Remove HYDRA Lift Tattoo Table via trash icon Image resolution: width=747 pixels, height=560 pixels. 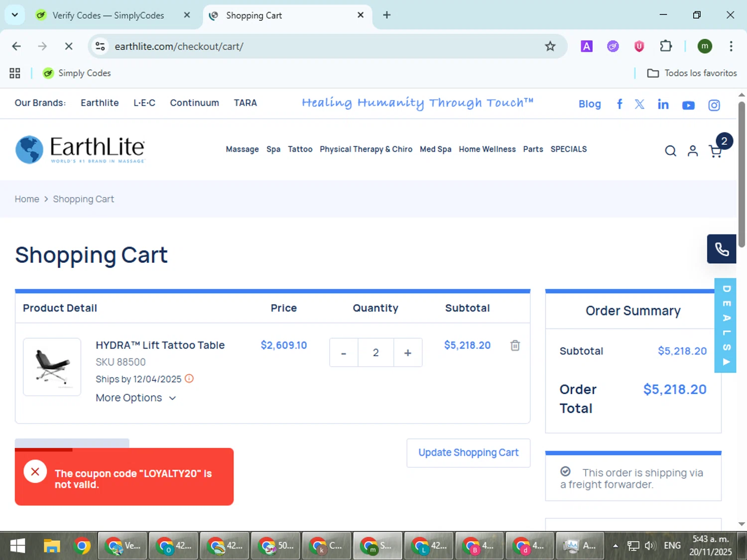515,345
